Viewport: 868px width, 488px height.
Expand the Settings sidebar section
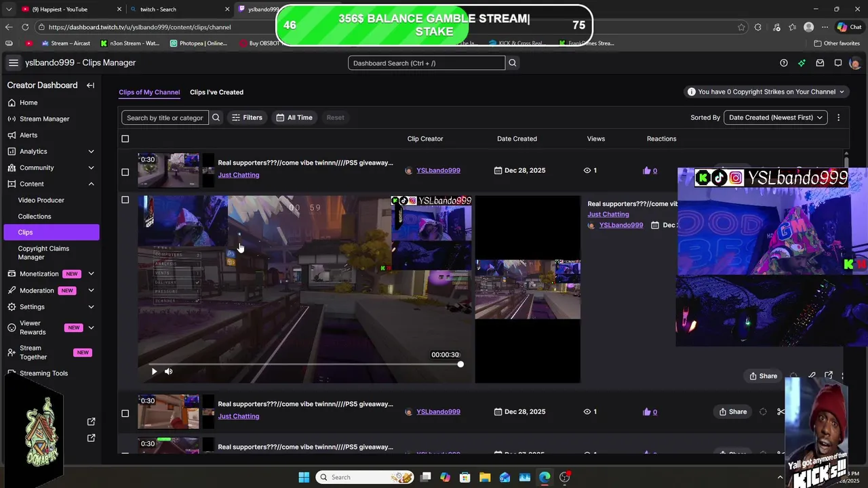click(91, 306)
